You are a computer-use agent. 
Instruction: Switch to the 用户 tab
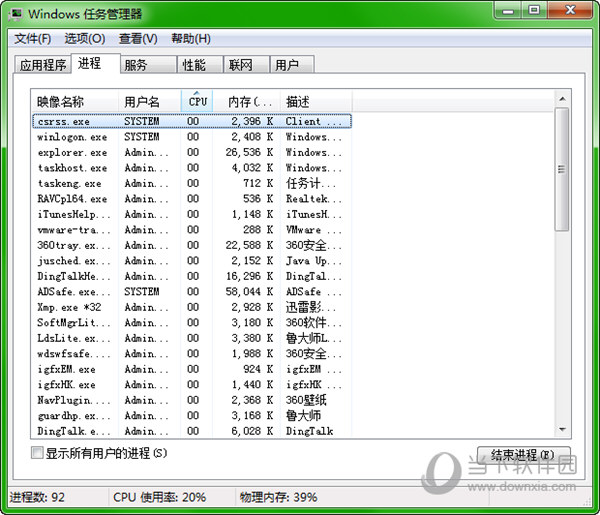[x=287, y=65]
